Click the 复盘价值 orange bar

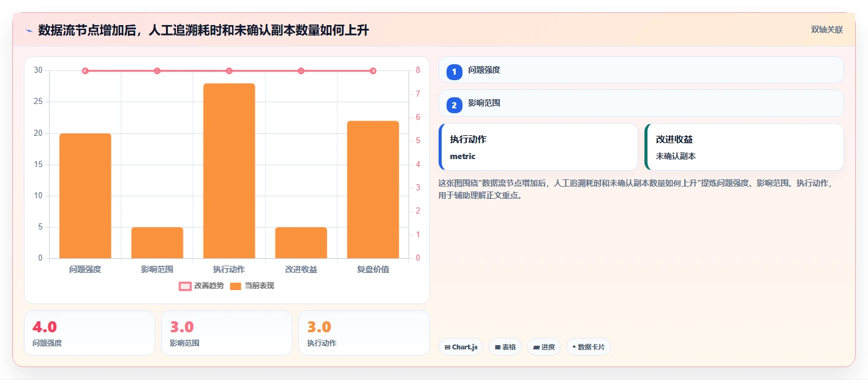click(x=373, y=190)
